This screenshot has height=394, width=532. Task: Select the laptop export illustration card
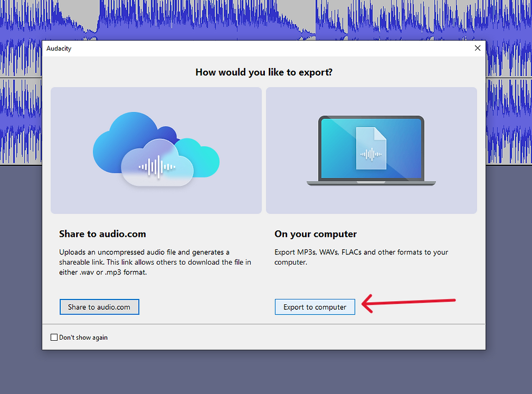tap(371, 151)
